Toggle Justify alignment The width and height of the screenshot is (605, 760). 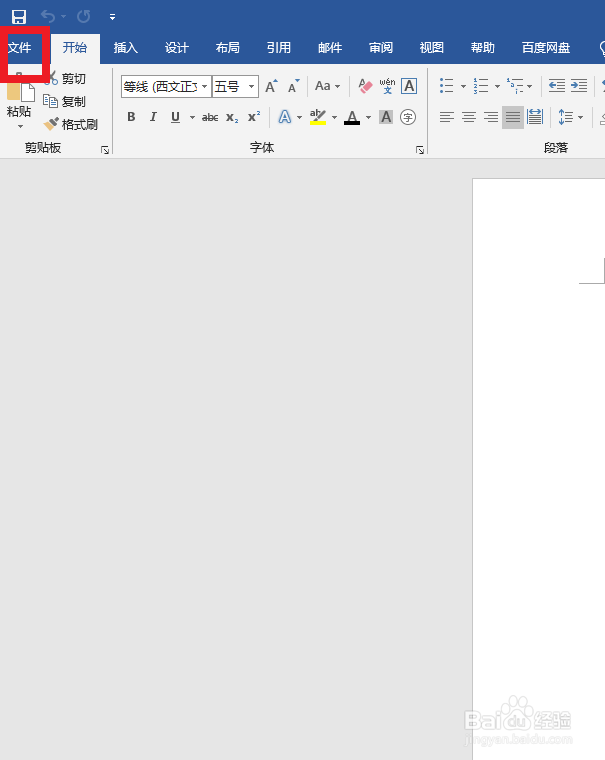point(513,117)
